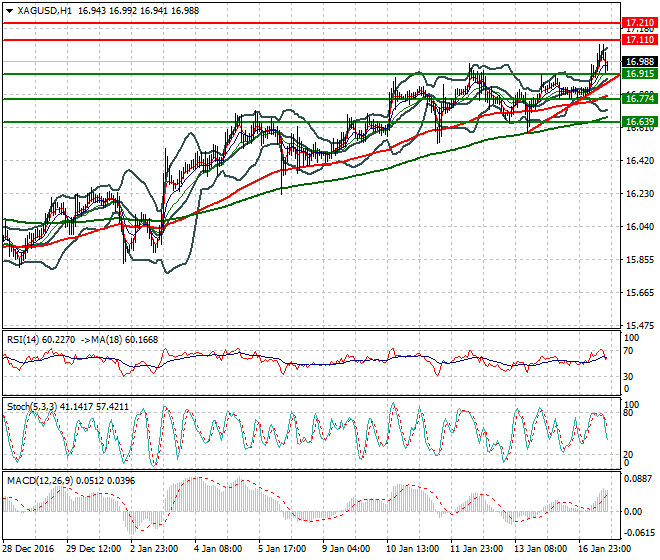Click the XAGUSD,H1 symbol label
Viewport: 660px width, 560px height.
coord(44,11)
